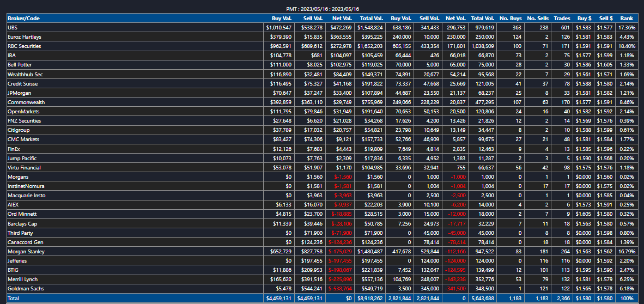Click Commonwealth rank 8.46%
This screenshot has height=304, width=644.
click(628, 102)
